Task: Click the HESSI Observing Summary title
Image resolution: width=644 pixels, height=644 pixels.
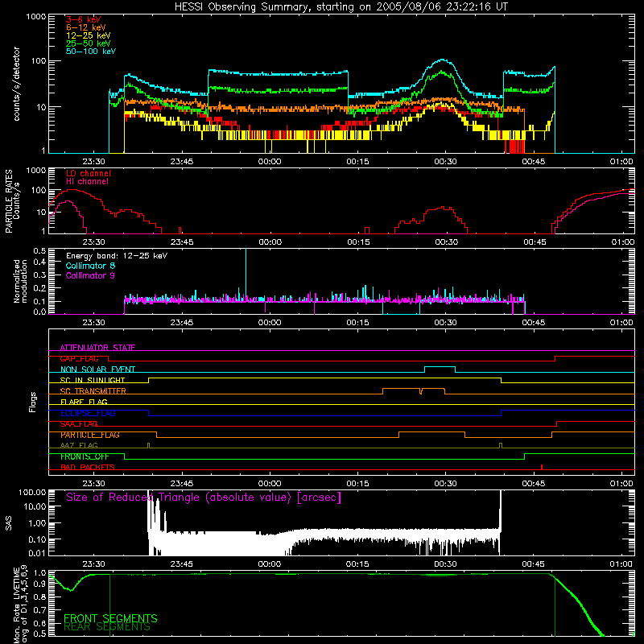Action: click(x=341, y=6)
